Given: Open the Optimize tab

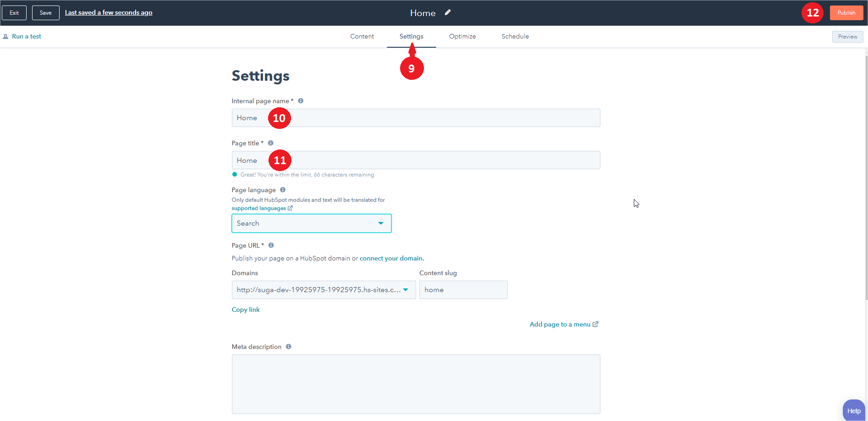Looking at the screenshot, I should pos(462,37).
